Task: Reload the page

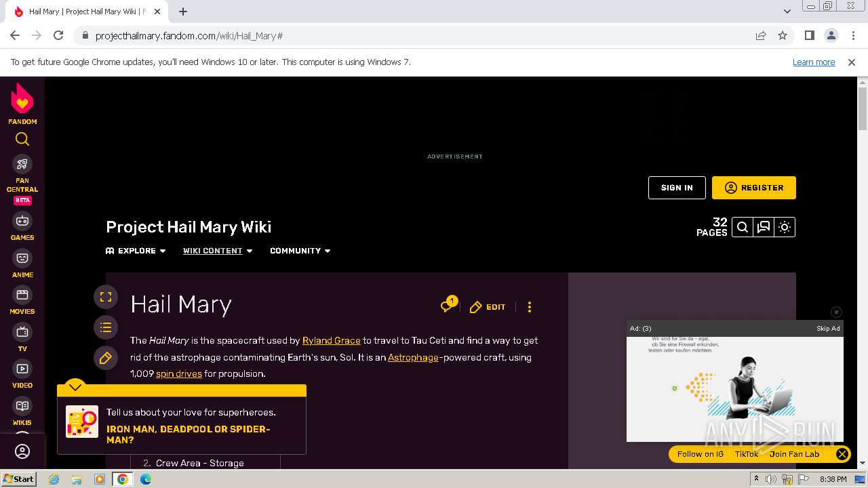Action: tap(58, 35)
